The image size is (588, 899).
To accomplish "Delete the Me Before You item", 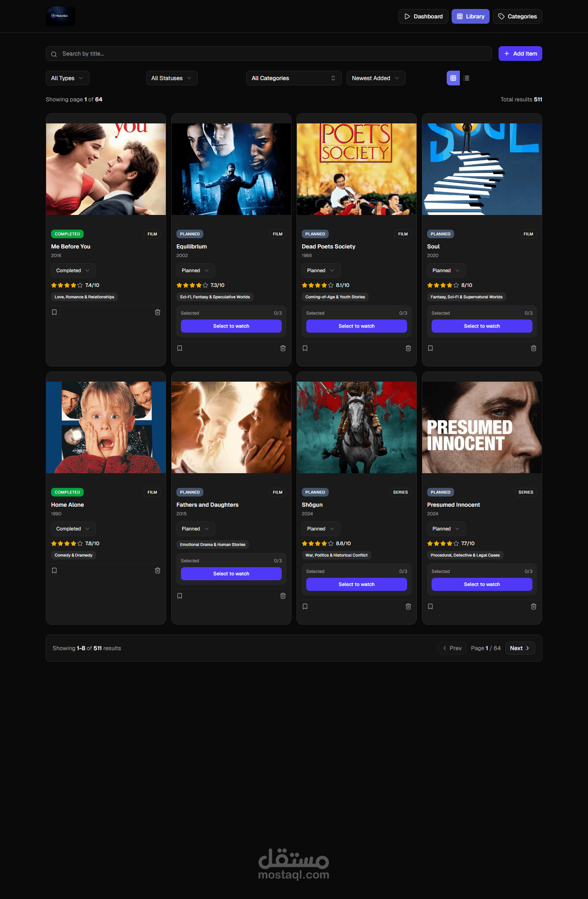I will tap(158, 312).
